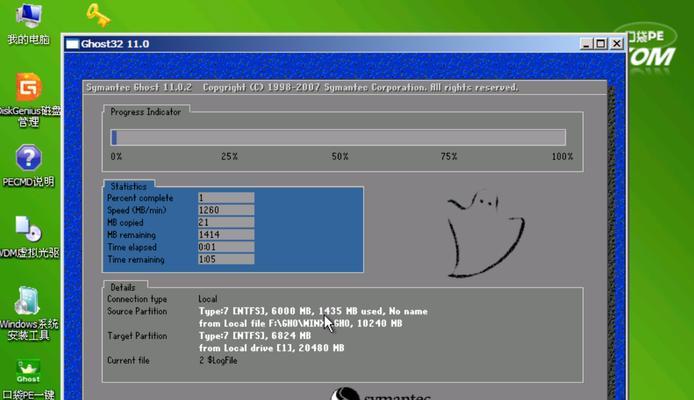The image size is (694, 400).
Task: Click the Progress Indicator bar
Action: (x=338, y=137)
